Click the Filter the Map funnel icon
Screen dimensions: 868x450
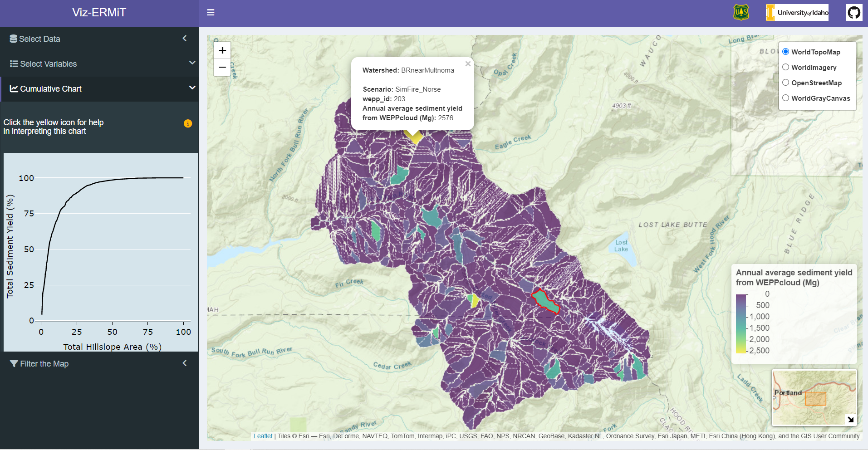(14, 364)
